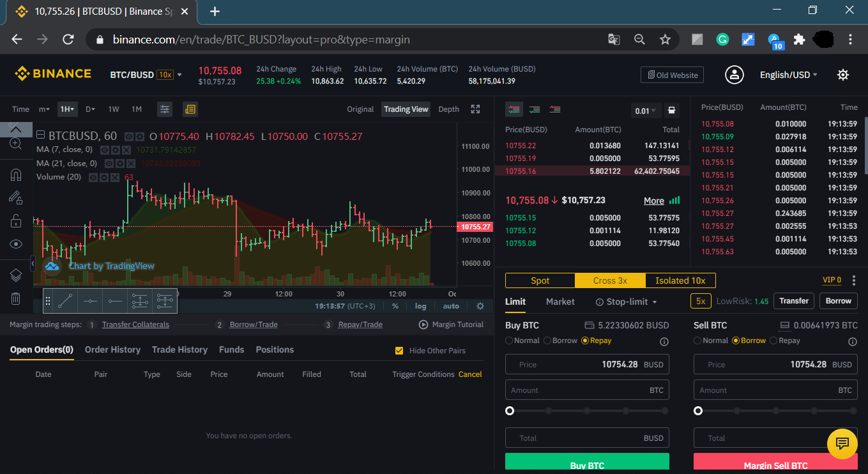Open the BTC/BUSD pair selector dropdown
This screenshot has width=868, height=474.
click(146, 75)
